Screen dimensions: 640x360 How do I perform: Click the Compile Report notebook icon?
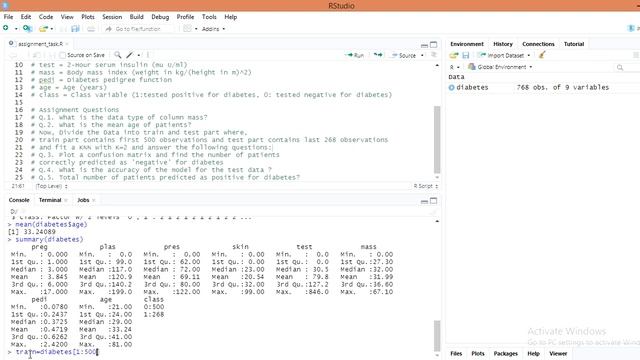point(148,55)
